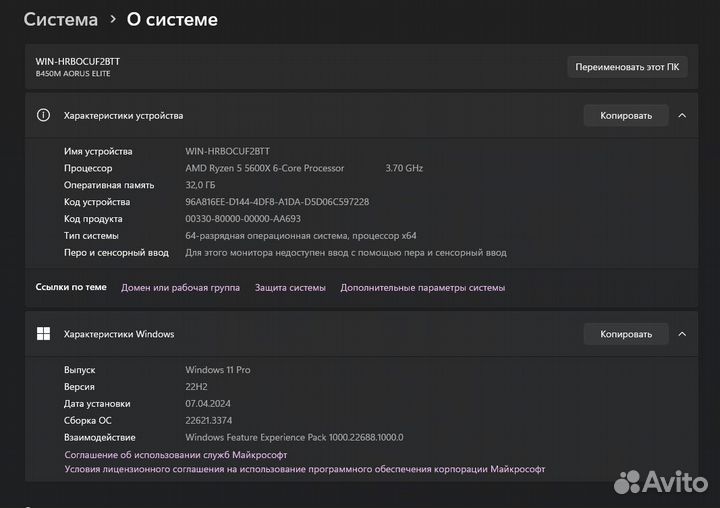This screenshot has width=720, height=508.
Task: Select the О системе page title
Action: (x=172, y=20)
